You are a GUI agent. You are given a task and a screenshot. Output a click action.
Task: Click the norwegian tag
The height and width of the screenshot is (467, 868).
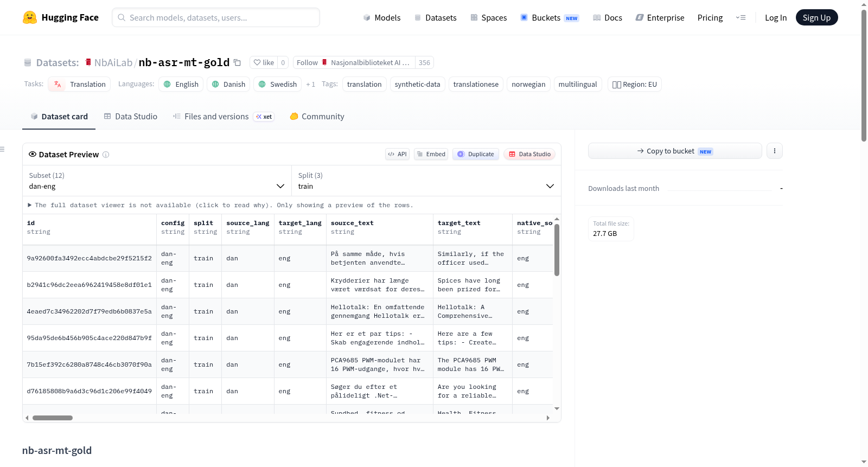click(528, 84)
